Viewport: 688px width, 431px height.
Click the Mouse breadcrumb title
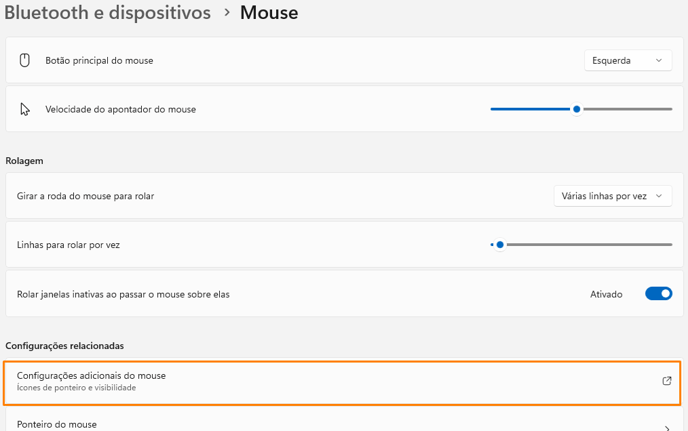pos(269,12)
